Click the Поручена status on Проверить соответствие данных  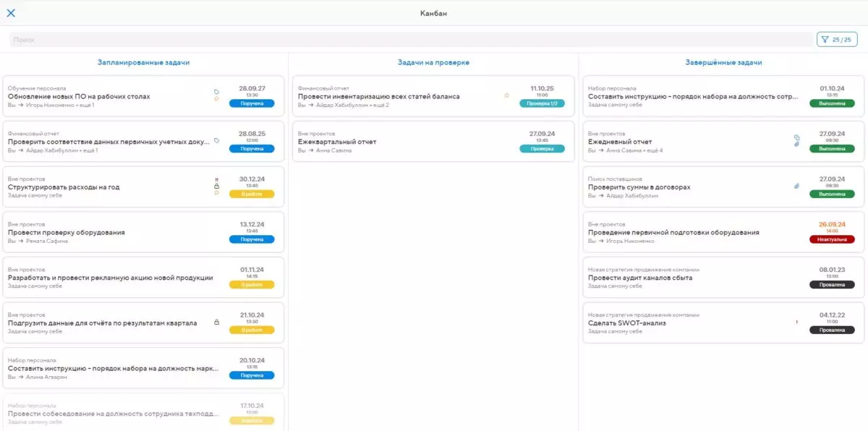tap(252, 149)
